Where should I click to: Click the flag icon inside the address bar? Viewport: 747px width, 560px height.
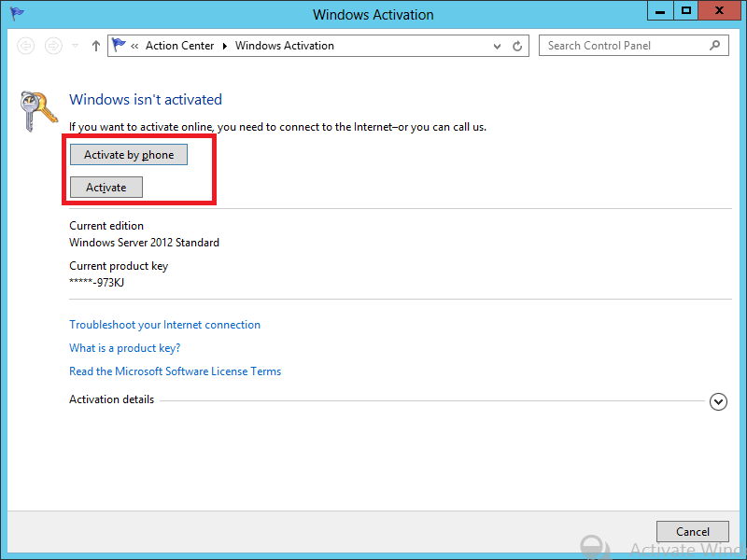(120, 45)
